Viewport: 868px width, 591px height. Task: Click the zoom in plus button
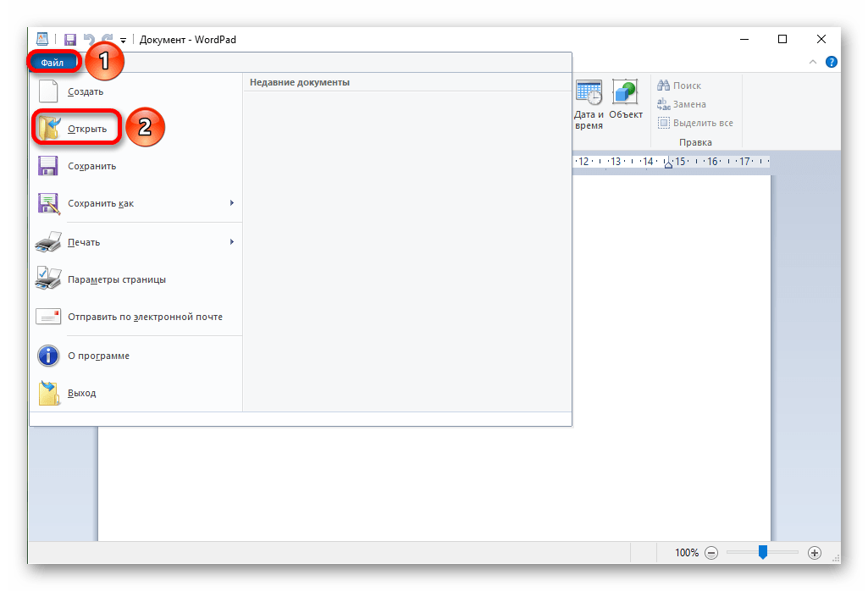click(815, 553)
